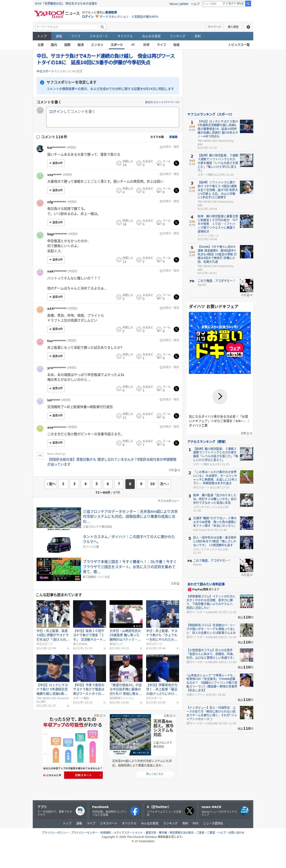Click the ログイン link in the header
Screen dimensions: 286x868
[x=88, y=16]
